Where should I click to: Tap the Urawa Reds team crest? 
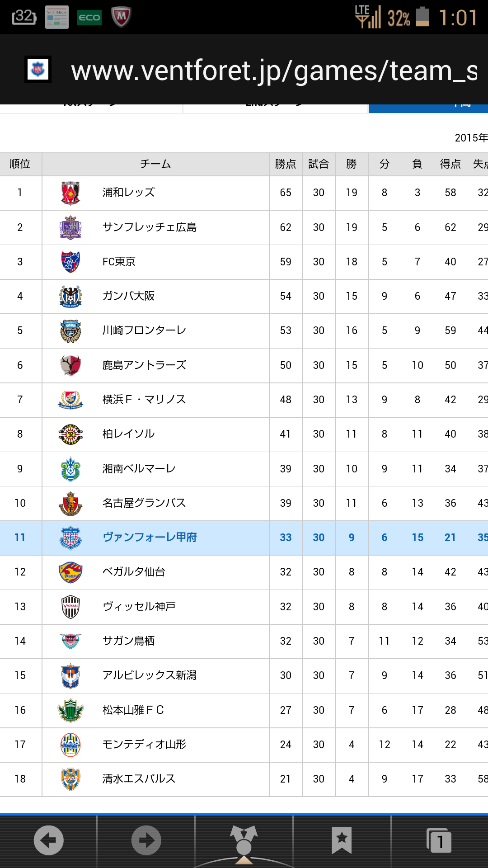70,193
